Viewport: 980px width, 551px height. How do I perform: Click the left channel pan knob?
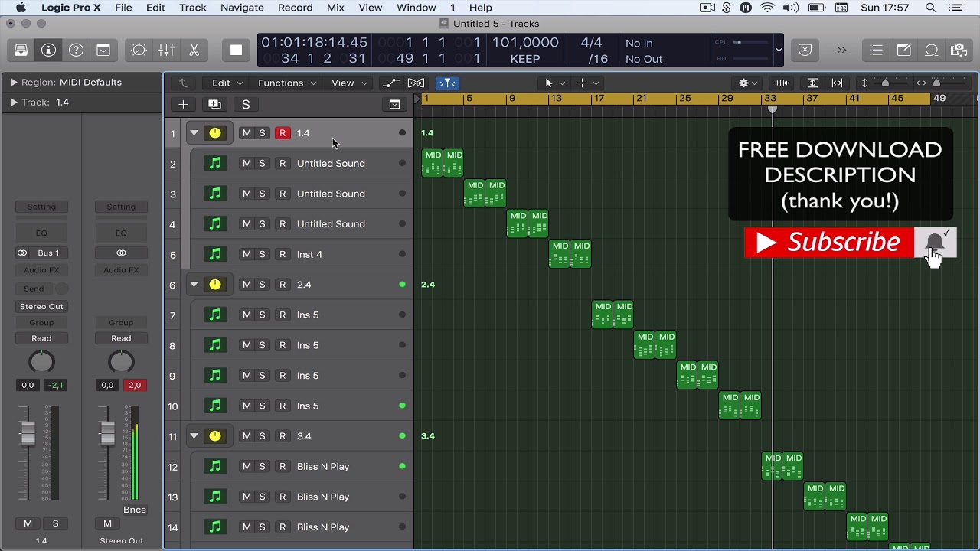click(41, 361)
